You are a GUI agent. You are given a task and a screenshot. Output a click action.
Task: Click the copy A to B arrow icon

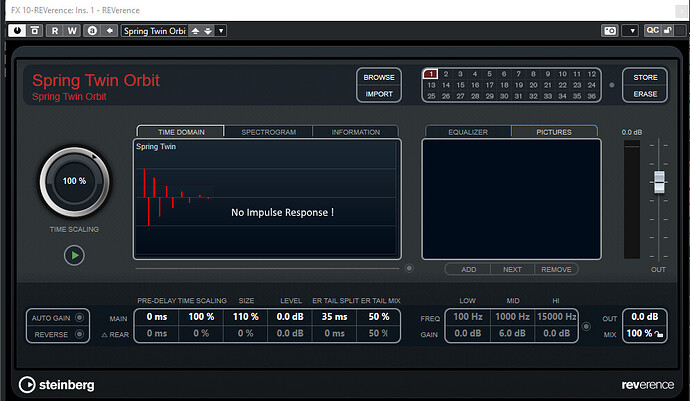[109, 31]
